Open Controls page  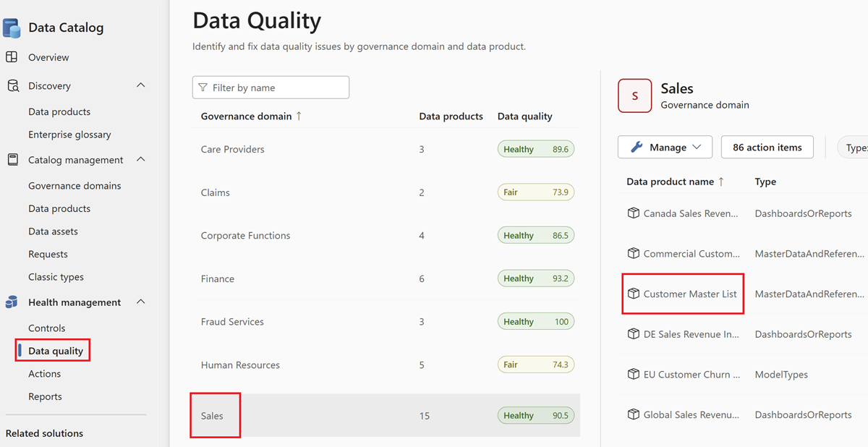tap(47, 328)
